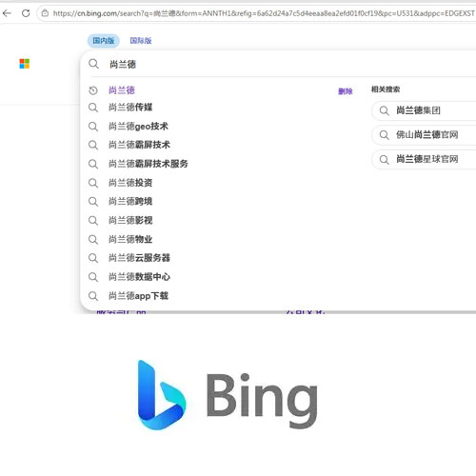Image resolution: width=476 pixels, height=476 pixels.
Task: Click the magnifier icon next to 尚兰德app下载
Action: click(x=93, y=296)
